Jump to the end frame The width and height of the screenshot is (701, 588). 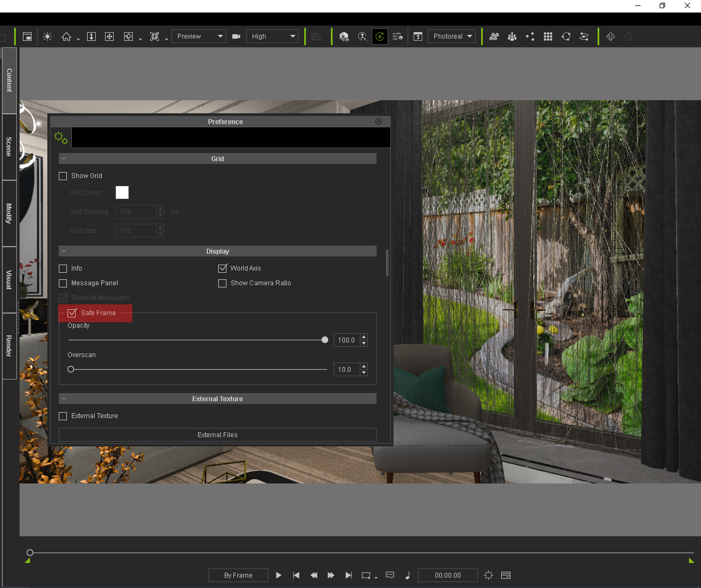pyautogui.click(x=348, y=575)
